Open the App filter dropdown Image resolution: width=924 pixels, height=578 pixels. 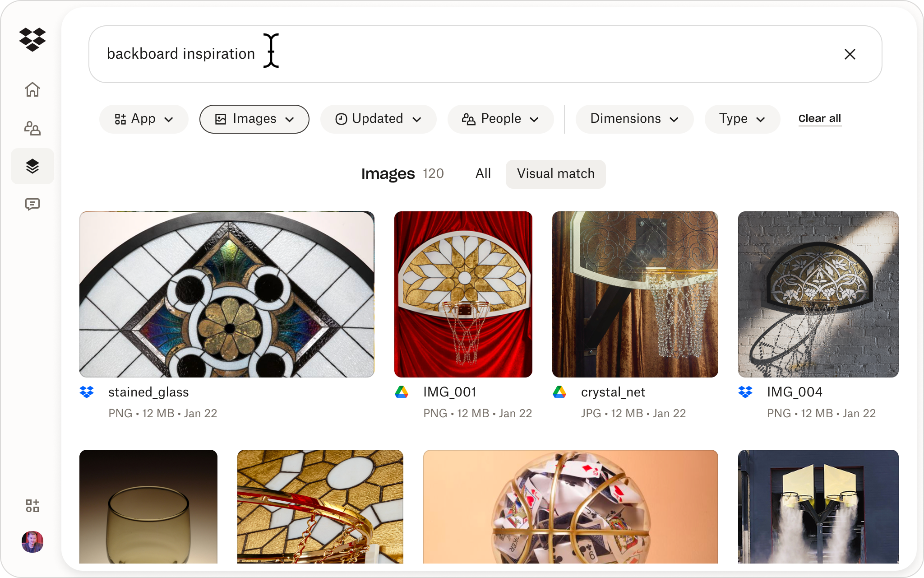(x=143, y=119)
